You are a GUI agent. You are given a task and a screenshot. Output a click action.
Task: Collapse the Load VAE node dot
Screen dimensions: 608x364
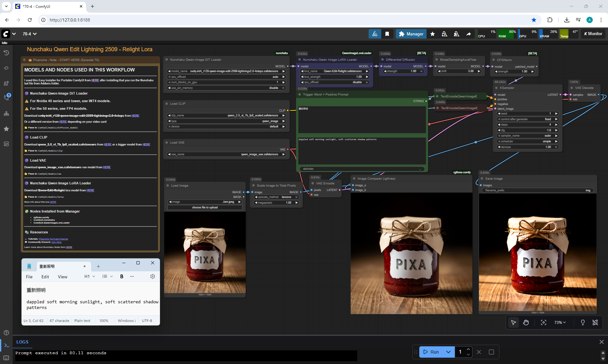pos(167,143)
